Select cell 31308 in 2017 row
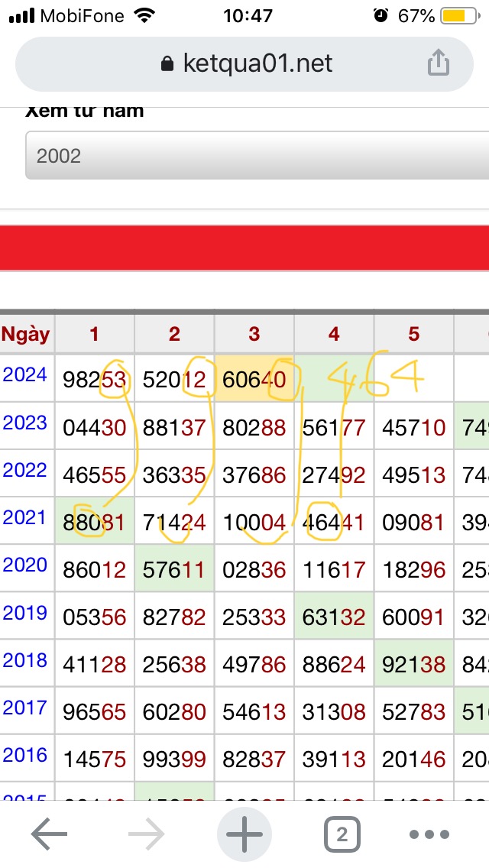This screenshot has width=489, height=868. click(x=334, y=712)
